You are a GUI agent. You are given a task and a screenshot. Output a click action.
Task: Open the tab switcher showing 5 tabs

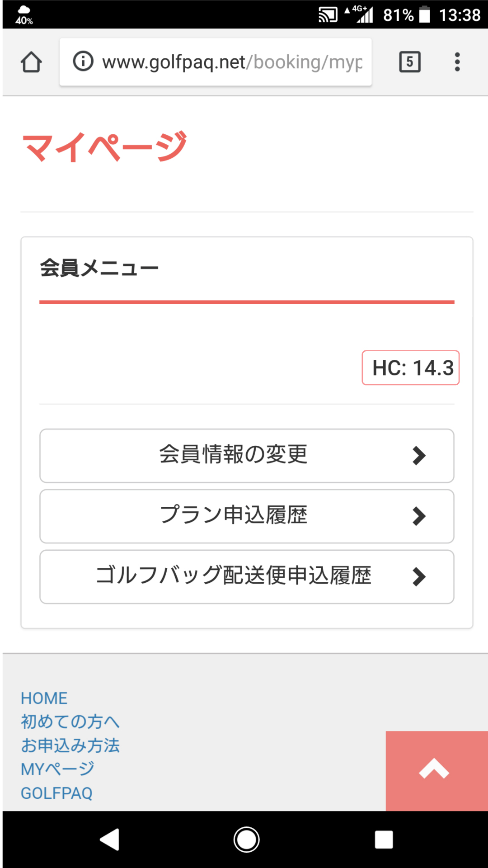click(410, 62)
